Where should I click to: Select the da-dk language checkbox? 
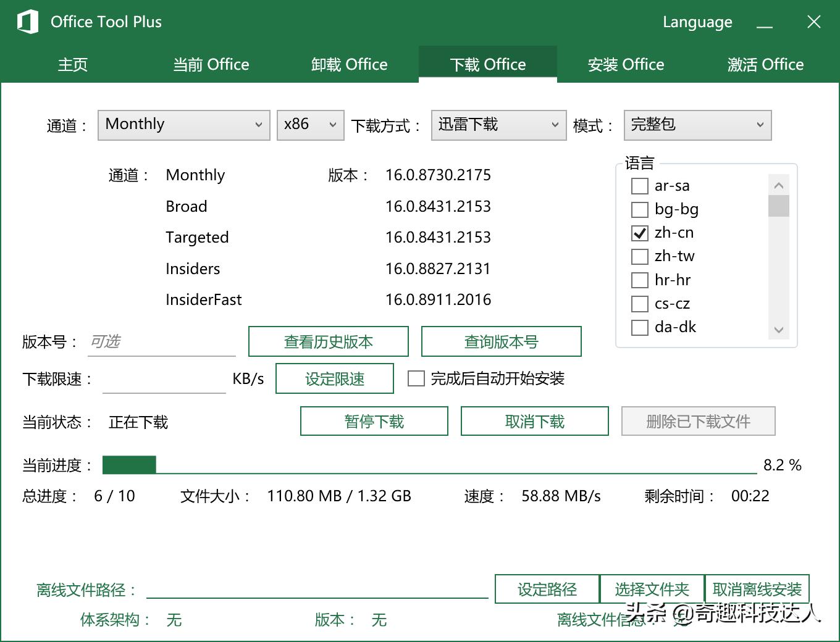point(639,328)
